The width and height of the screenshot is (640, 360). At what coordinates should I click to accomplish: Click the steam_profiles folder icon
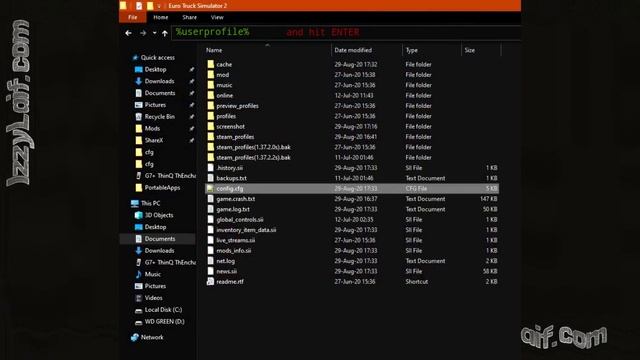tap(211, 137)
